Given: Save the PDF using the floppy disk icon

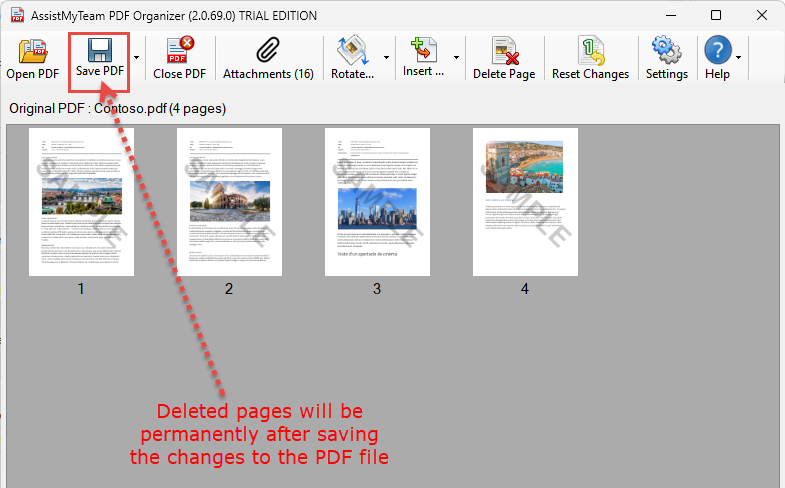Looking at the screenshot, I should pyautogui.click(x=99, y=52).
